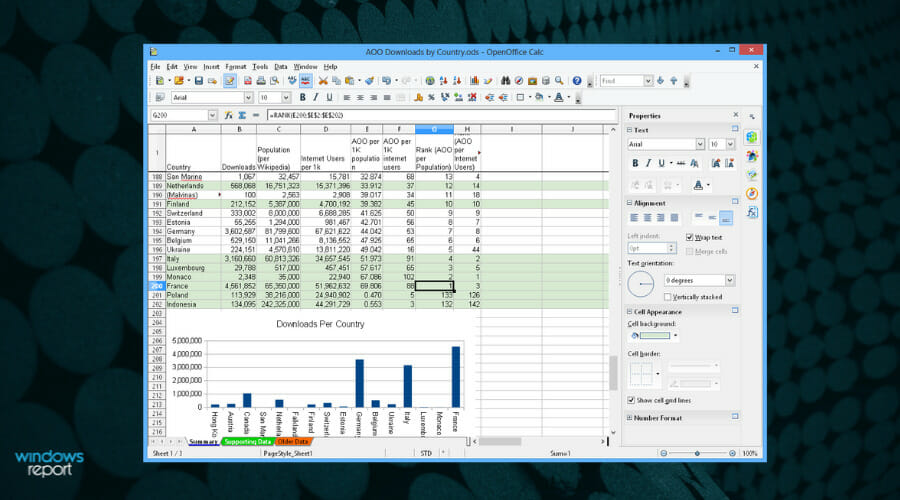
Task: Click the Center Horizontally toolbar icon
Action: [360, 98]
